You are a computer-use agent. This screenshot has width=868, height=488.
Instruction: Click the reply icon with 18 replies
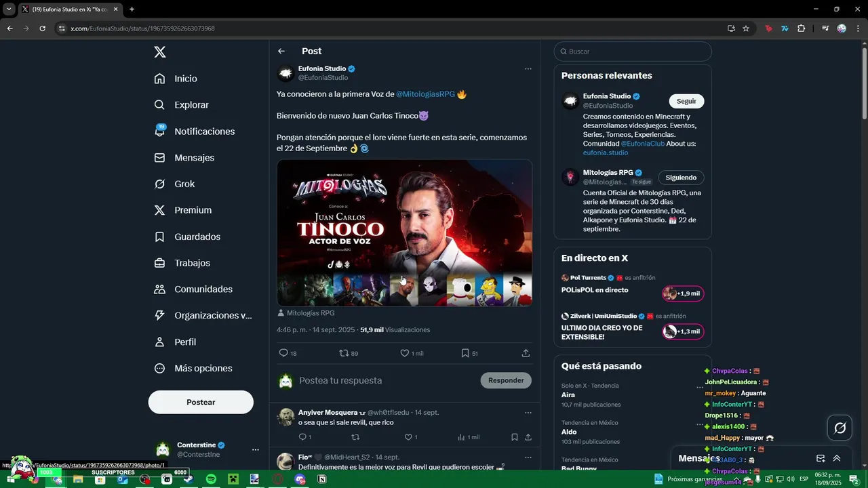(288, 353)
